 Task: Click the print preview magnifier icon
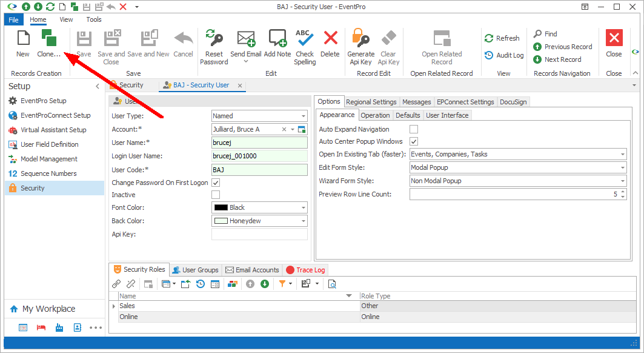332,284
